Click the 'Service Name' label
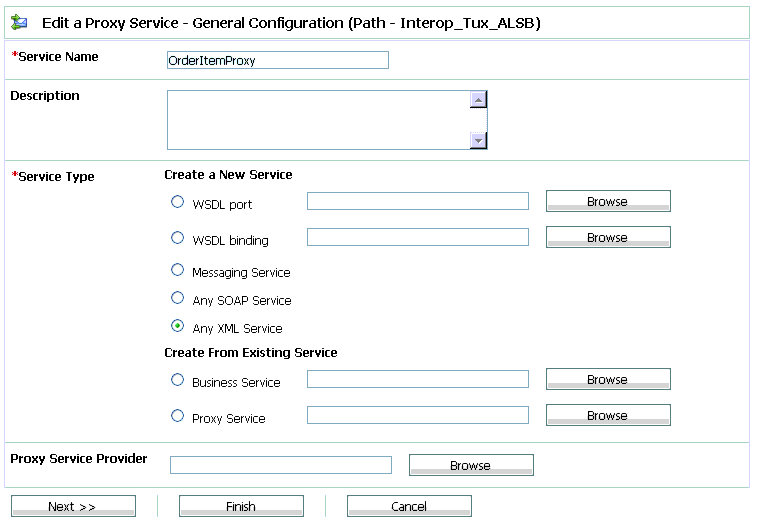 point(58,57)
